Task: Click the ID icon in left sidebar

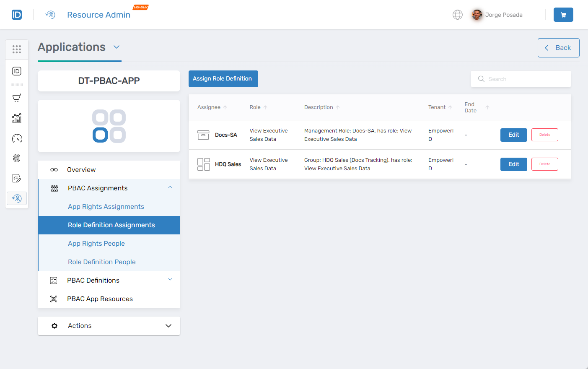Action: (17, 71)
